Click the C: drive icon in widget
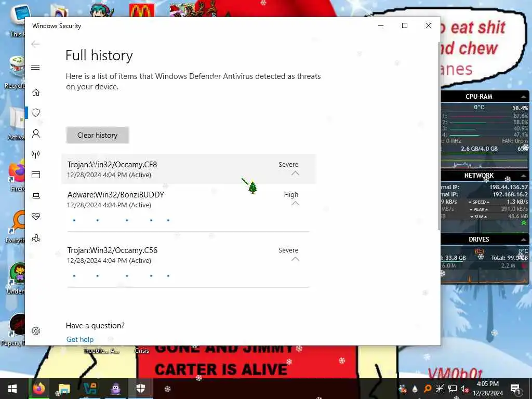Image resolution: width=532 pixels, height=399 pixels. click(x=479, y=251)
